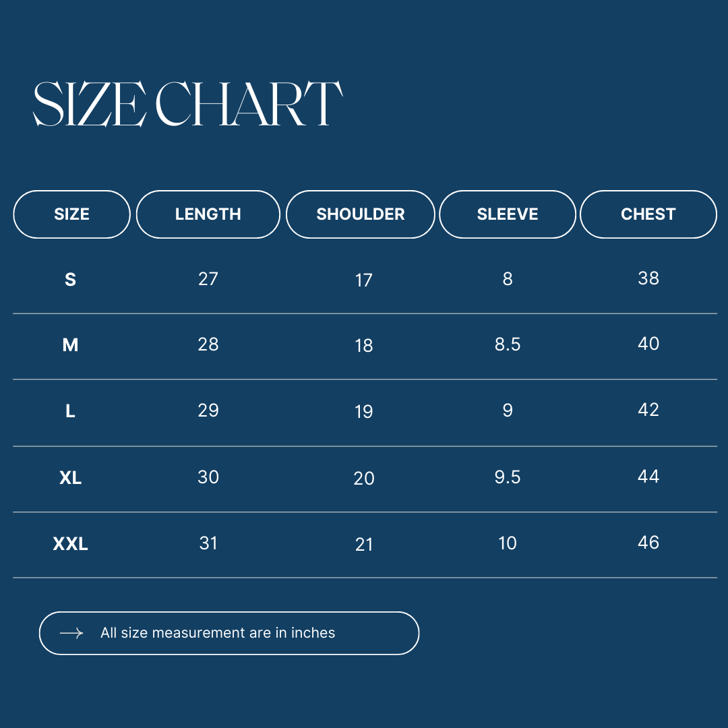
Task: Click the chest value 42 for size L
Action: pyautogui.click(x=648, y=410)
